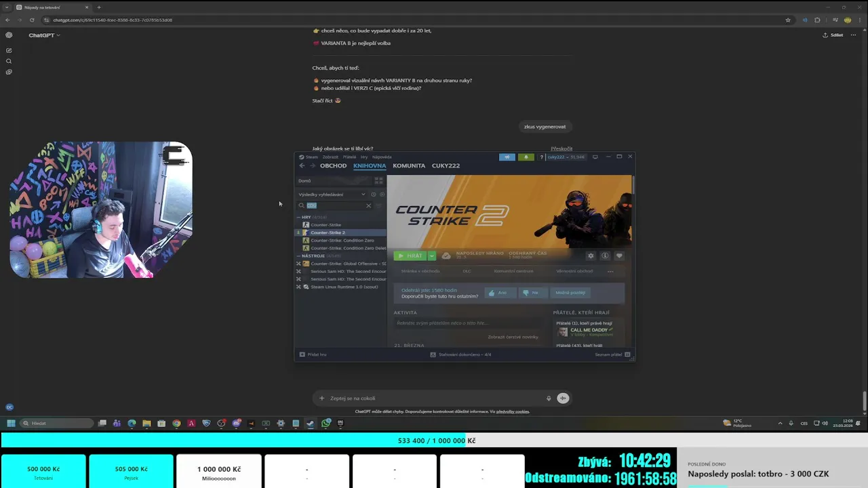Open WhatsApp from Windows taskbar
This screenshot has width=868, height=488.
click(x=325, y=423)
